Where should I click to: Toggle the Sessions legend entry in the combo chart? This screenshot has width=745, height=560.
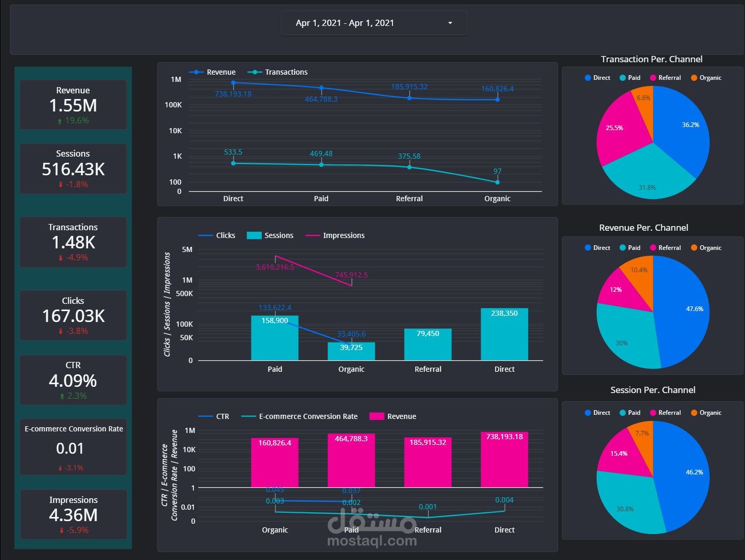[x=270, y=235]
